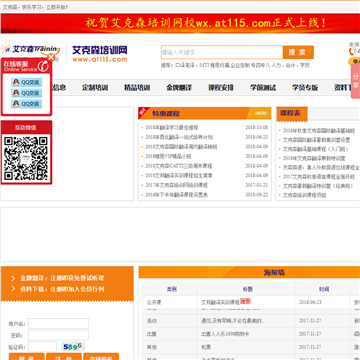Click the 活动 category cell
The width and height of the screenshot is (360, 360).
point(151,321)
